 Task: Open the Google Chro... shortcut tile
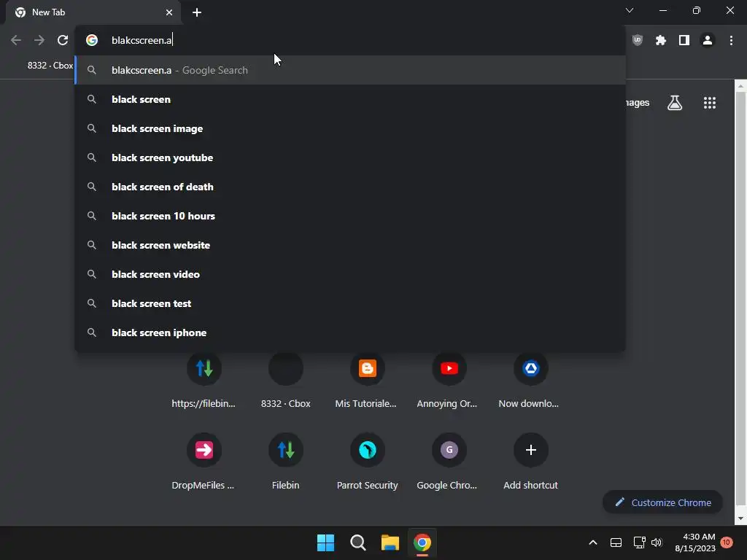[x=449, y=462]
